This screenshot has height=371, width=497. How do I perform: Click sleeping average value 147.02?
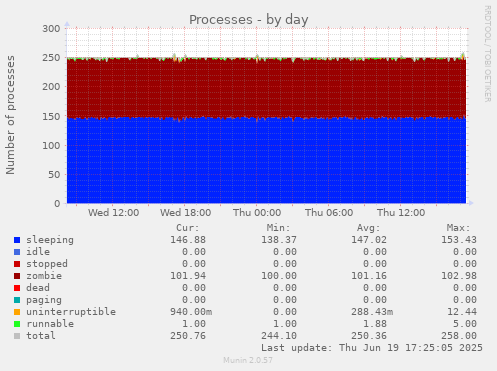[x=369, y=240]
